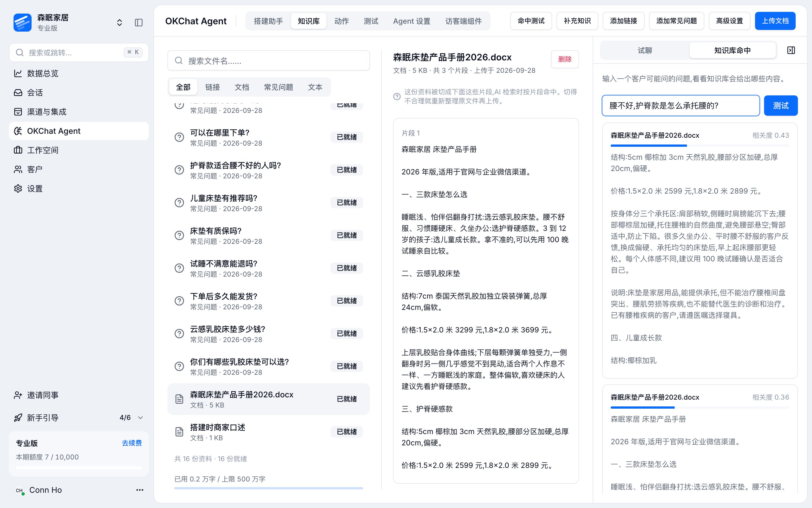Open the FAQ 护脊款适合腰不好的人吗?
Viewport: 812px width, 508px height.
point(268,170)
